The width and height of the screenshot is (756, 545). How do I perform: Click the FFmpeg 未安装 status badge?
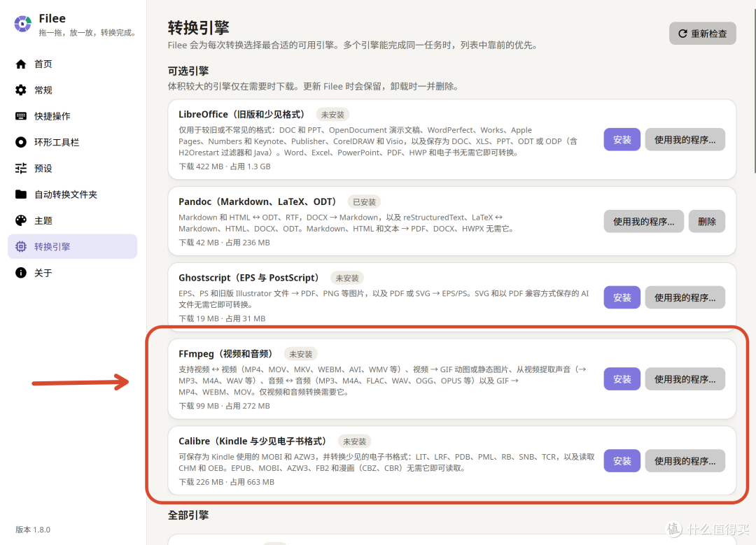tap(301, 354)
